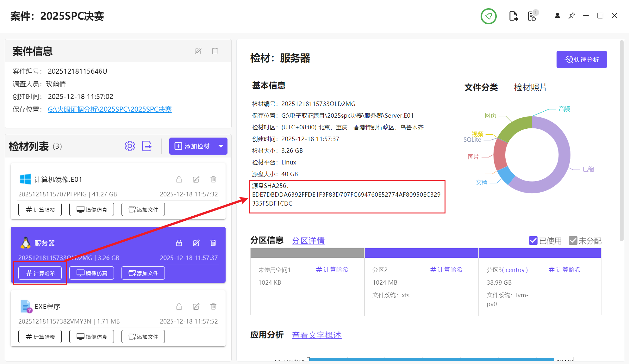The image size is (629, 364).
Task: Delete the 服务器 evidence with trash icon
Action: point(213,243)
